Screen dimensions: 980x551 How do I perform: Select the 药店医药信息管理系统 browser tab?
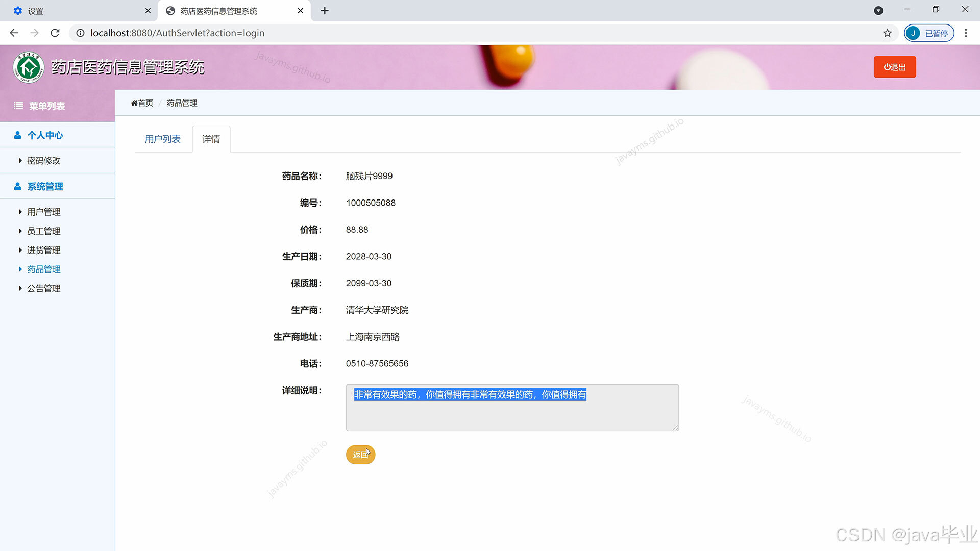point(234,11)
